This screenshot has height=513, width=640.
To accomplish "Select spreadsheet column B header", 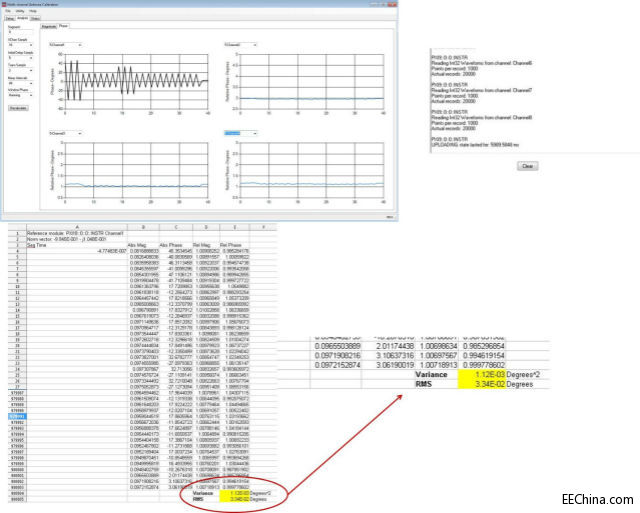I will (143, 227).
